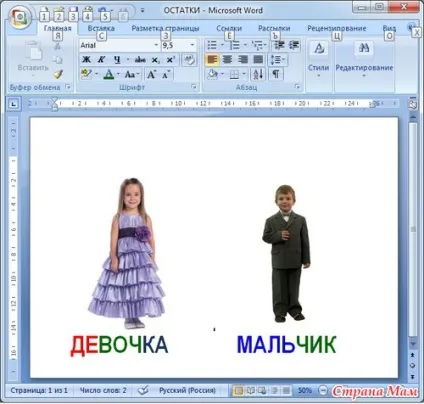Screen dimensions: 424x404
Task: Grow font size with the larger A
Action: (x=151, y=74)
